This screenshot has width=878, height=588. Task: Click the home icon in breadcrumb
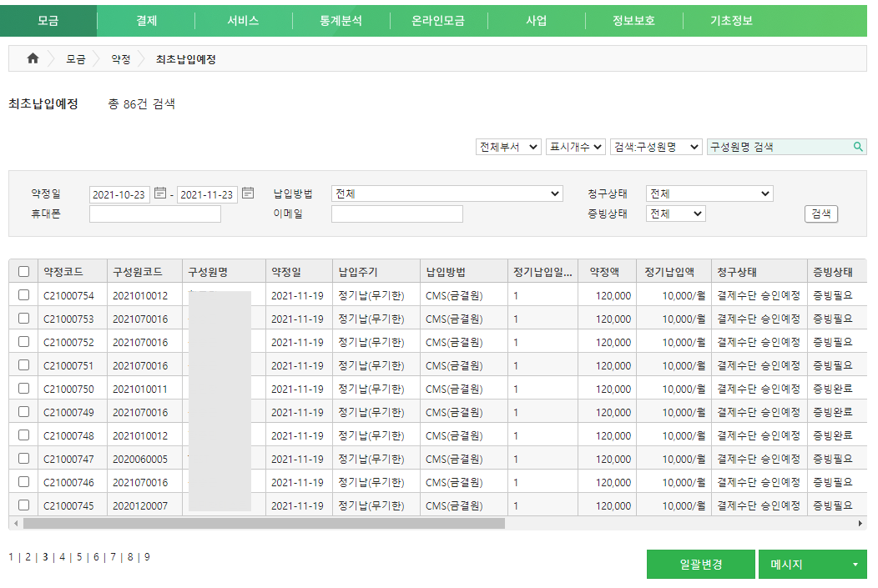33,59
